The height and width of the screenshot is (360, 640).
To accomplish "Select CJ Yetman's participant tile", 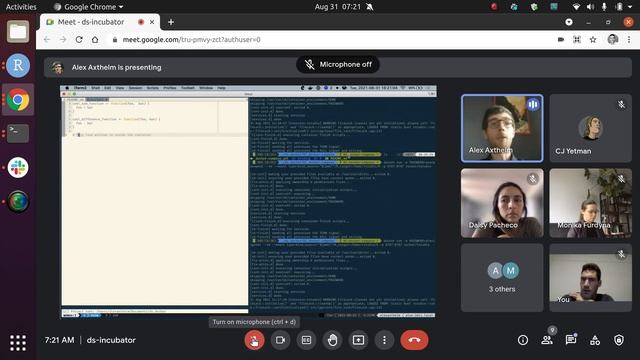I will click(591, 128).
